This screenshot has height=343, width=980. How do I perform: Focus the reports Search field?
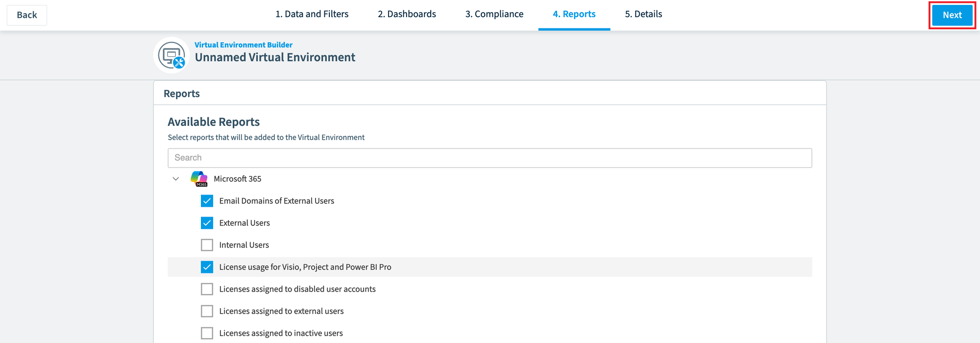pos(490,158)
